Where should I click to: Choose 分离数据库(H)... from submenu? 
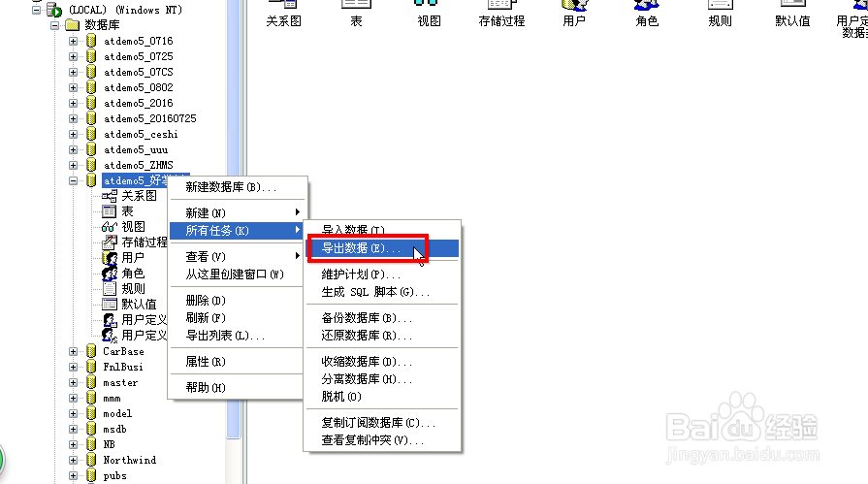pyautogui.click(x=382, y=379)
